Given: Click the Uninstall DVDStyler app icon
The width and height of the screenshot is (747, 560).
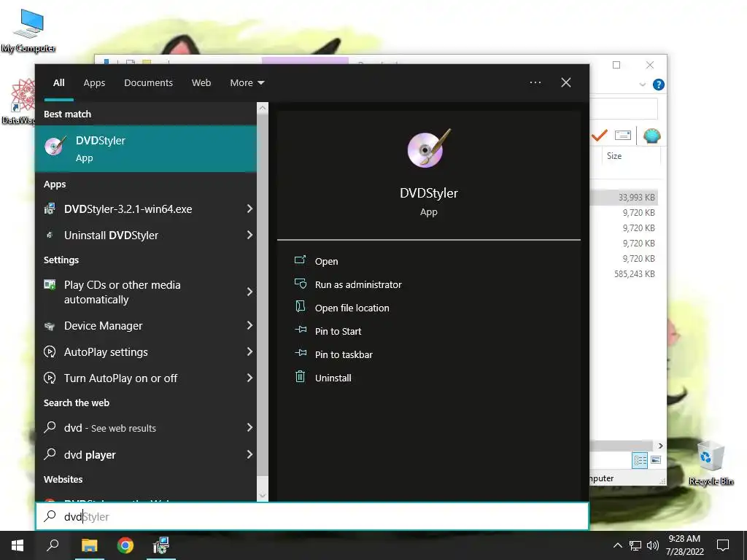Looking at the screenshot, I should click(50, 235).
